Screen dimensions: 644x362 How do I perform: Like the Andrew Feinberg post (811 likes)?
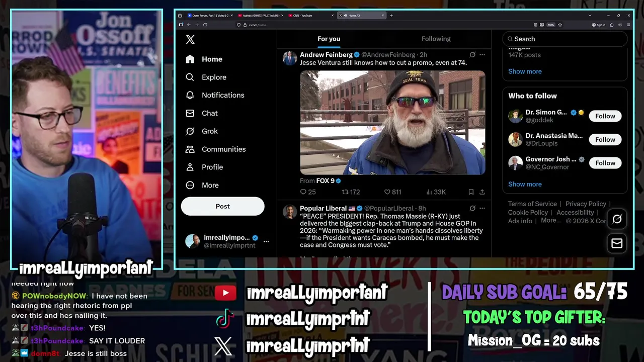tap(392, 192)
